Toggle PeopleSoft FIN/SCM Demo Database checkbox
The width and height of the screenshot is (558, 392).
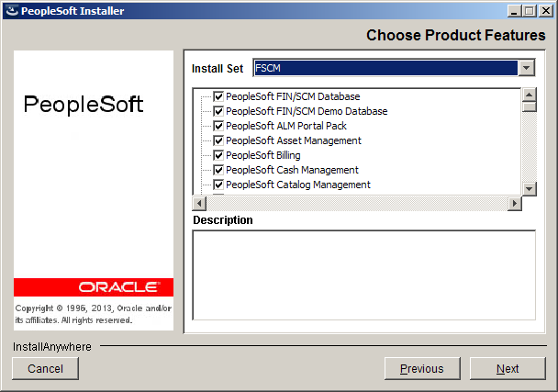click(x=218, y=111)
